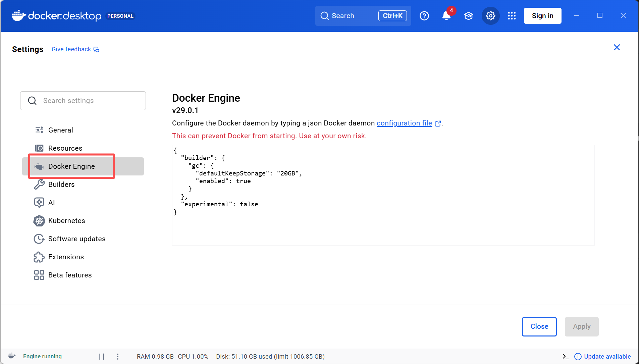Click the settings gear icon
This screenshot has height=364, width=639.
(x=491, y=16)
